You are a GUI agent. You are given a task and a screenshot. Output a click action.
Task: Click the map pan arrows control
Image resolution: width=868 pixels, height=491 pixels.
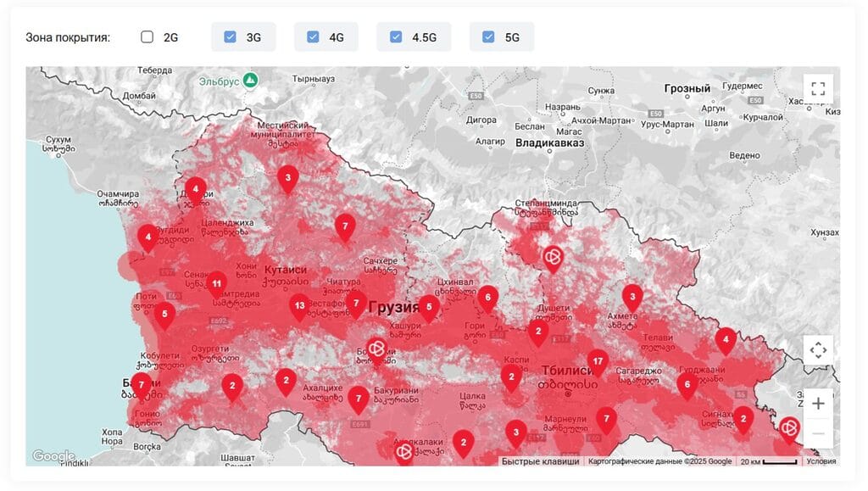point(819,349)
